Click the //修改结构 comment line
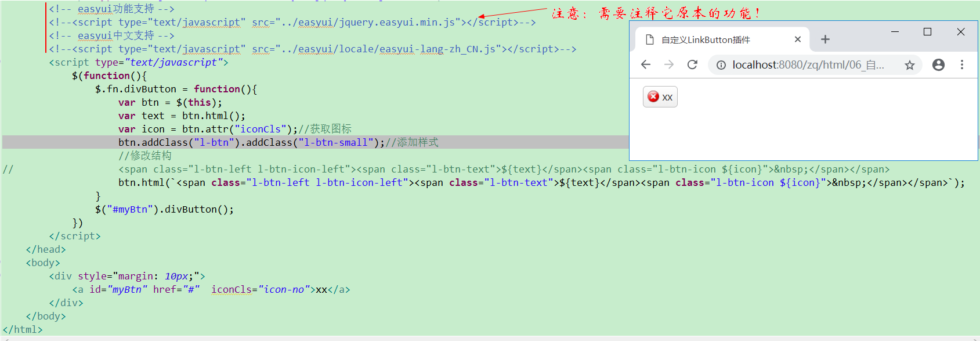Image resolution: width=980 pixels, height=341 pixels. click(x=145, y=156)
